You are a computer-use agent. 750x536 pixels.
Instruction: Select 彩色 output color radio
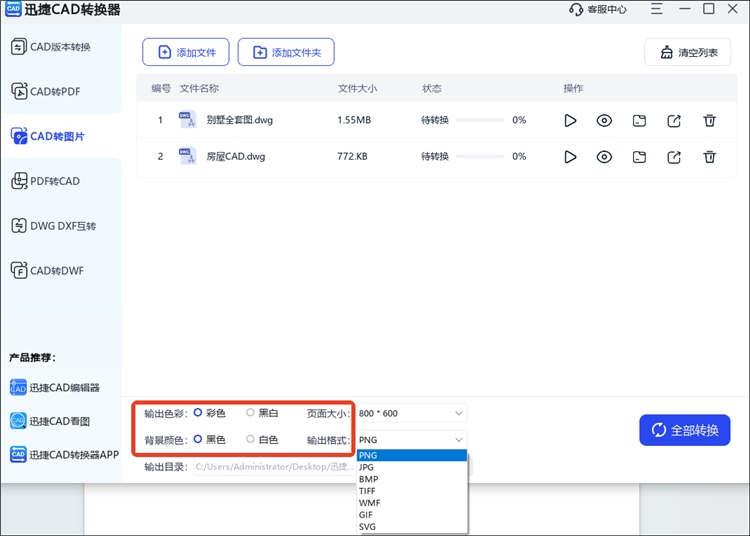pyautogui.click(x=198, y=413)
